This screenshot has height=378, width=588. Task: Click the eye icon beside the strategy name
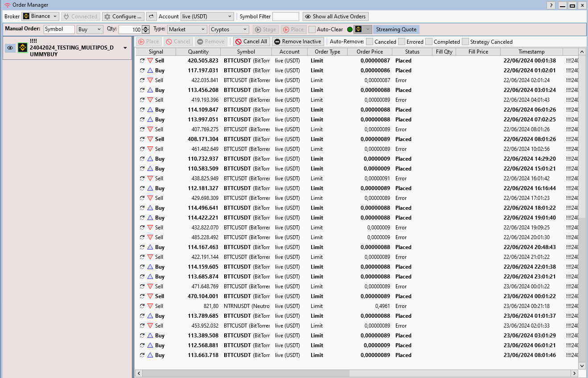[10, 48]
